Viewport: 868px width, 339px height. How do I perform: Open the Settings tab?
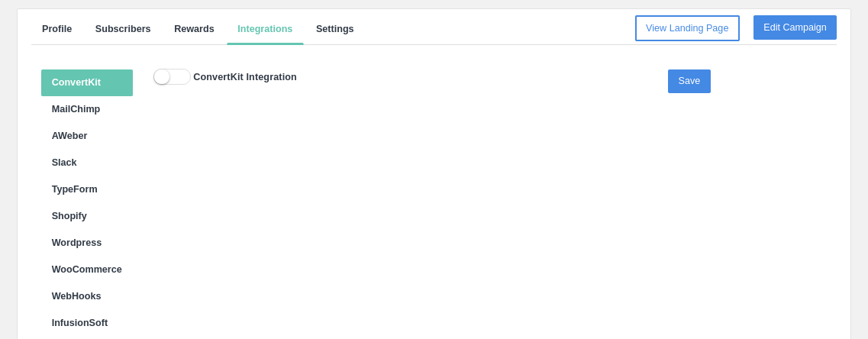coord(335,29)
